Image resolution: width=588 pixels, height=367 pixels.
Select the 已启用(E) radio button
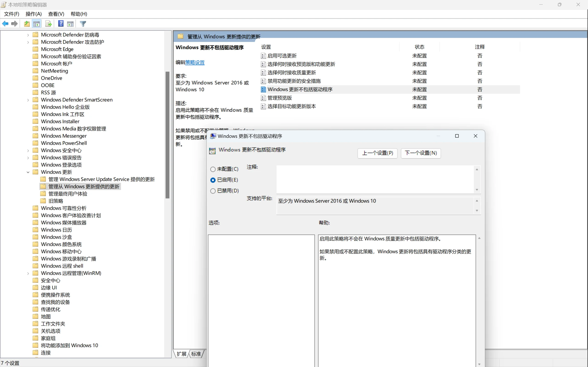click(213, 180)
